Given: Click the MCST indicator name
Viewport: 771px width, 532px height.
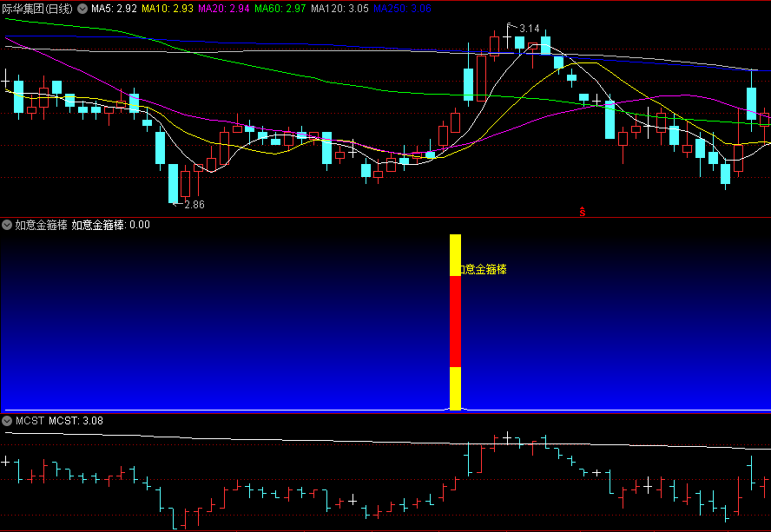Looking at the screenshot, I should (x=30, y=421).
